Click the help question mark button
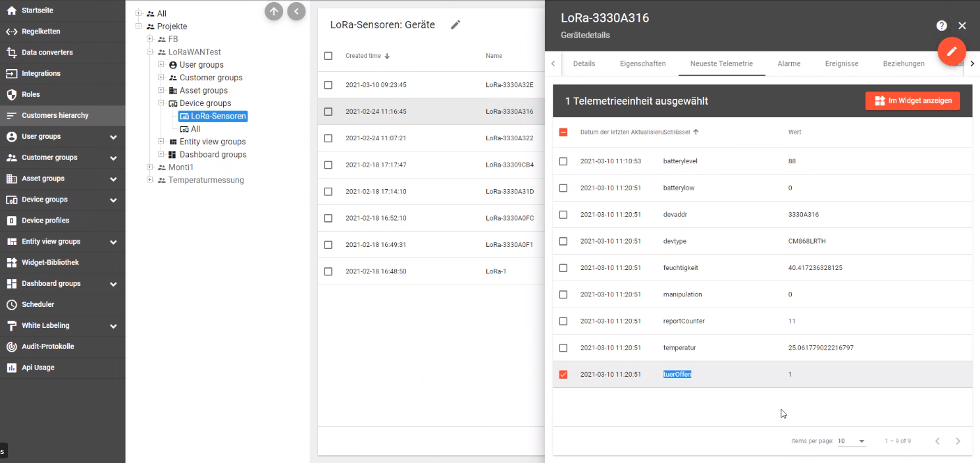Screen dimensions: 980x463 click(941, 26)
